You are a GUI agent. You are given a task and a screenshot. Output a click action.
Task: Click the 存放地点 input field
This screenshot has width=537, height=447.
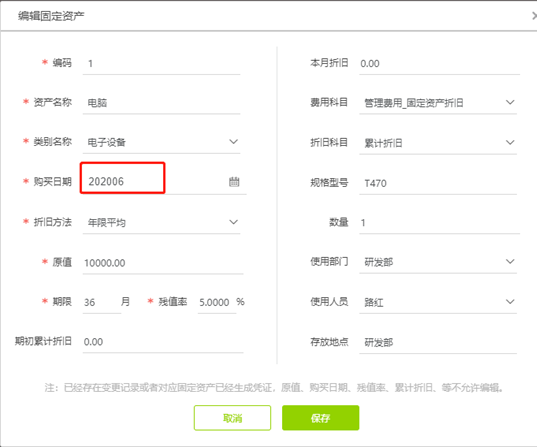(438, 343)
